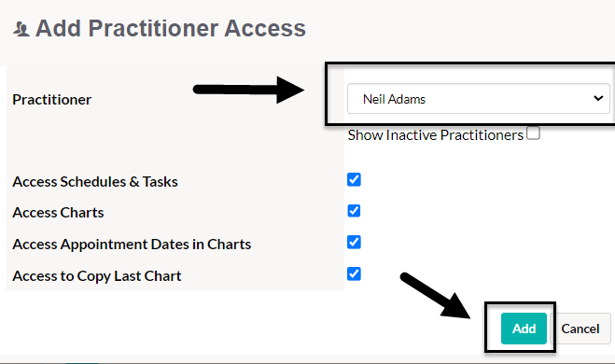
Task: Enable Show Inactive Practitioners checkbox
Action: [533, 133]
